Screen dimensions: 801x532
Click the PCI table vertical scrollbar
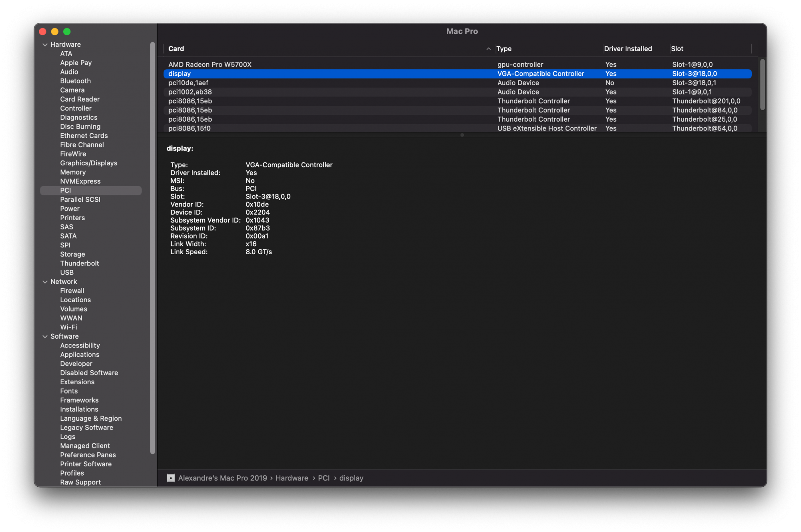click(762, 84)
